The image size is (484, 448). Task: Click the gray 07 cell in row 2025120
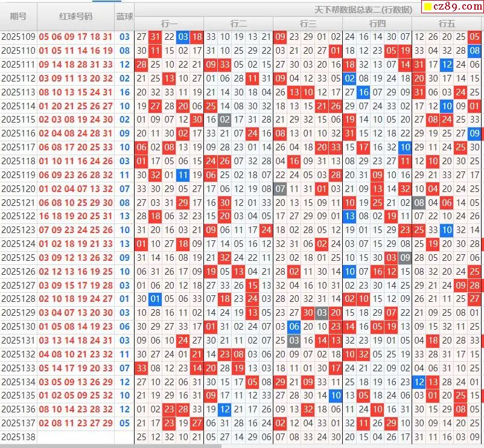tap(280, 189)
